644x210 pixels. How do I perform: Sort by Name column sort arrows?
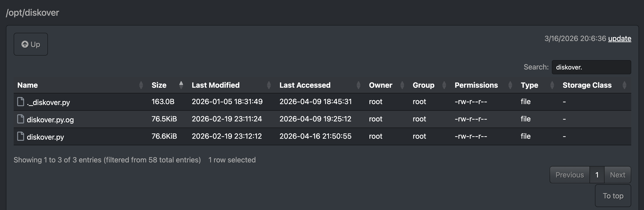tap(141, 85)
